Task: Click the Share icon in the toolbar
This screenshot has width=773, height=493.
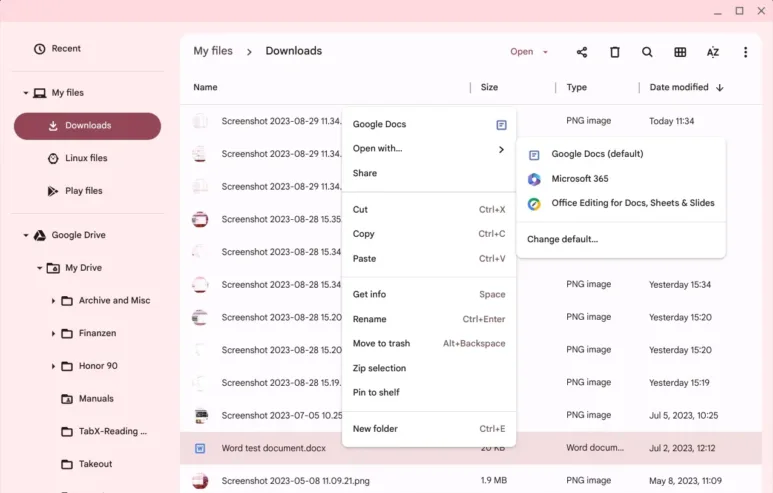Action: tap(582, 52)
